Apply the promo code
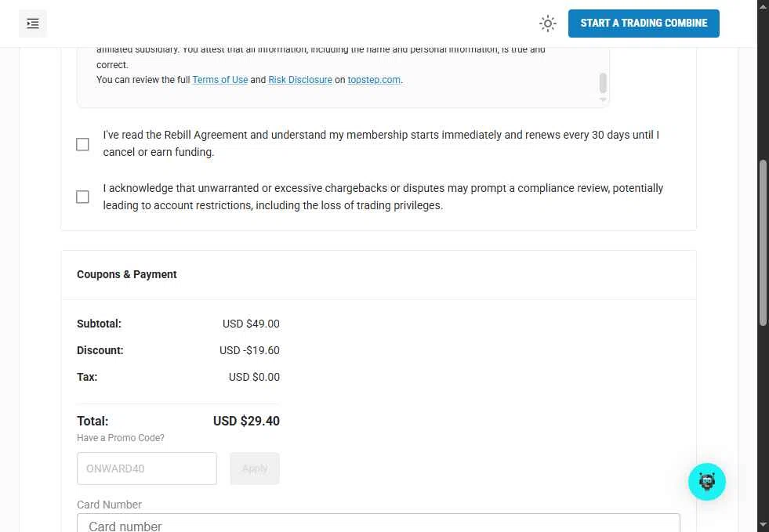The image size is (769, 532). [254, 469]
